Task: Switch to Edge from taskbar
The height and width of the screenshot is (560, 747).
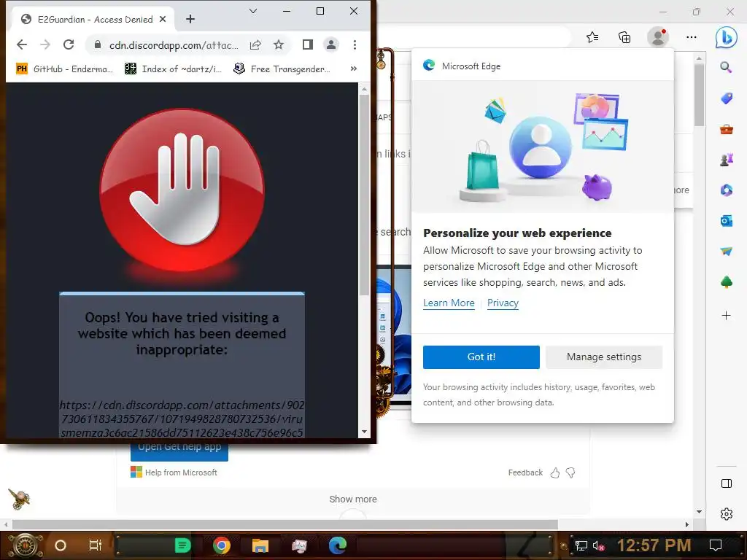Action: [338, 545]
